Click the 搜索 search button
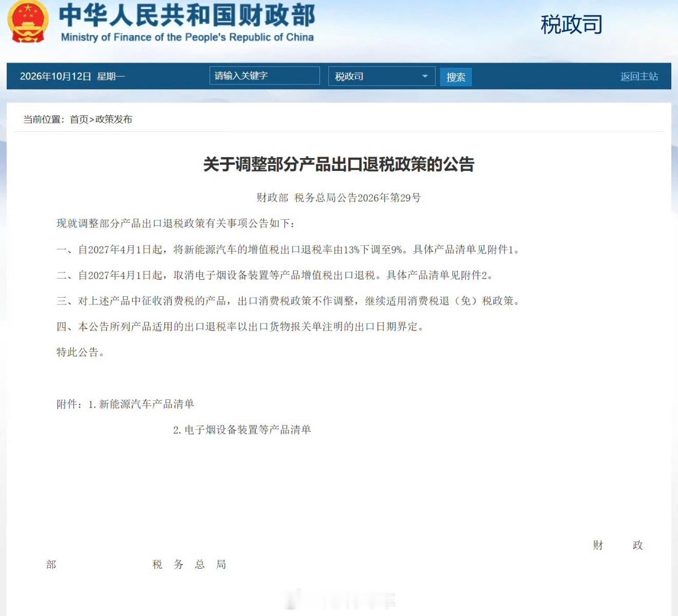The height and width of the screenshot is (616, 678). 456,77
